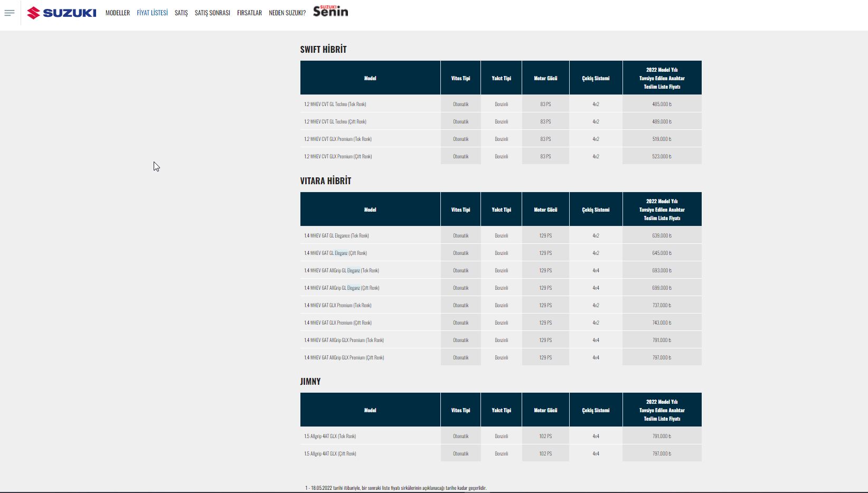868x493 pixels.
Task: Open the hamburger menu icon
Action: [x=10, y=13]
